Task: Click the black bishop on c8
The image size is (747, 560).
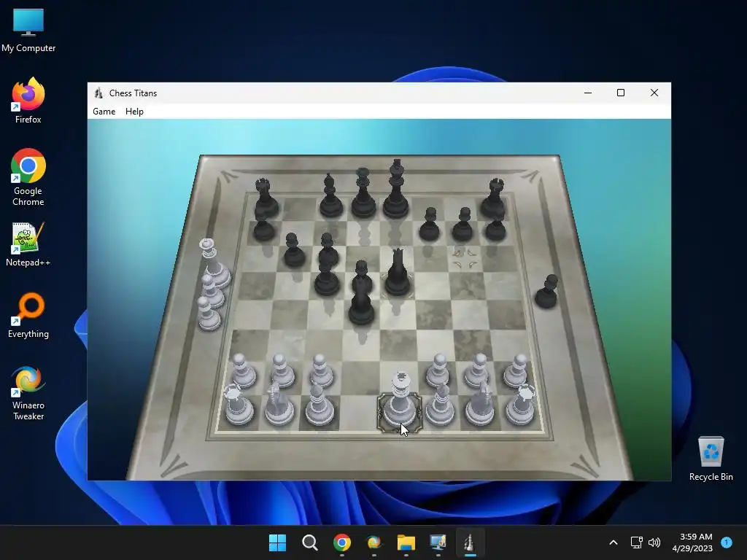Action: click(x=330, y=196)
